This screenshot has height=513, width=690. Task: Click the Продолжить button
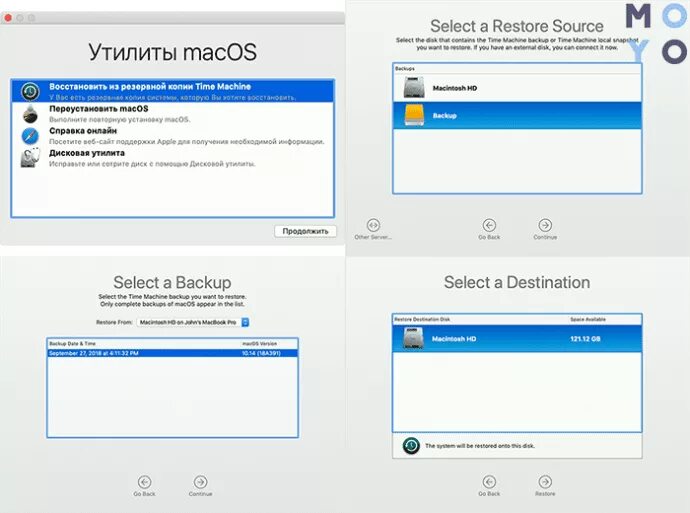coord(305,231)
